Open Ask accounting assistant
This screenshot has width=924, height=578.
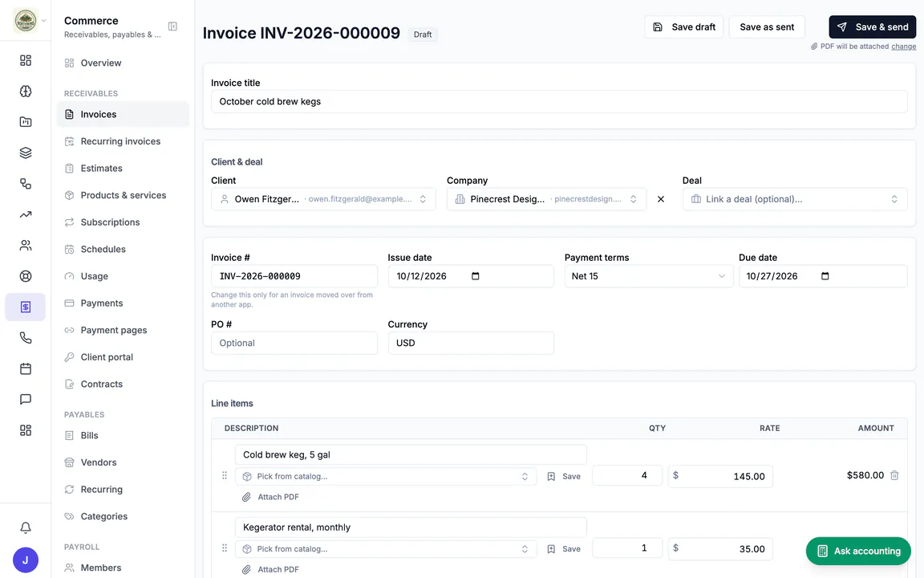click(858, 551)
